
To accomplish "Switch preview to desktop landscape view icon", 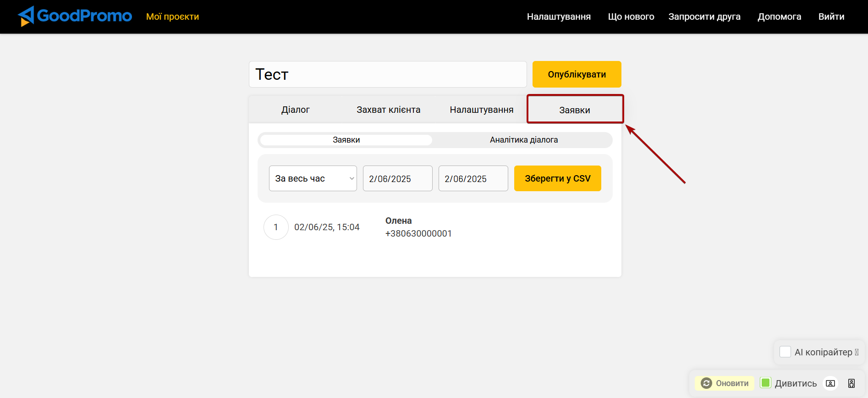I will (830, 383).
